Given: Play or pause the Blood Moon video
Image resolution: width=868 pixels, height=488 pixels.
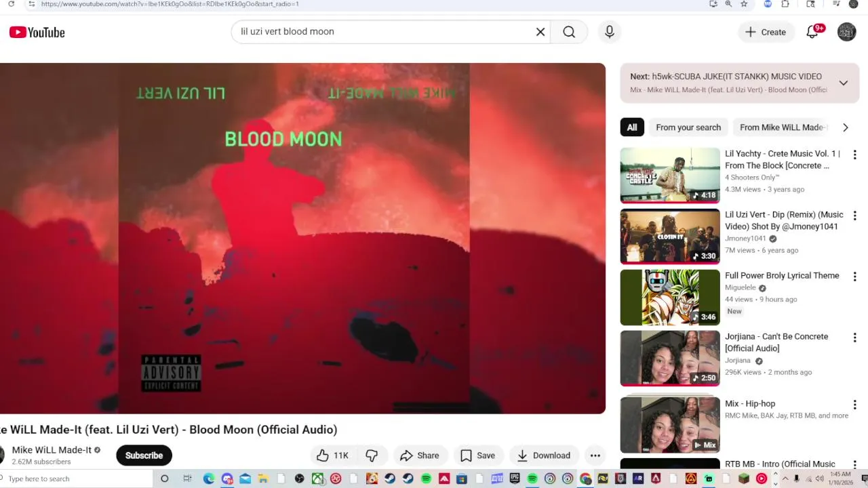Looking at the screenshot, I should (302, 238).
